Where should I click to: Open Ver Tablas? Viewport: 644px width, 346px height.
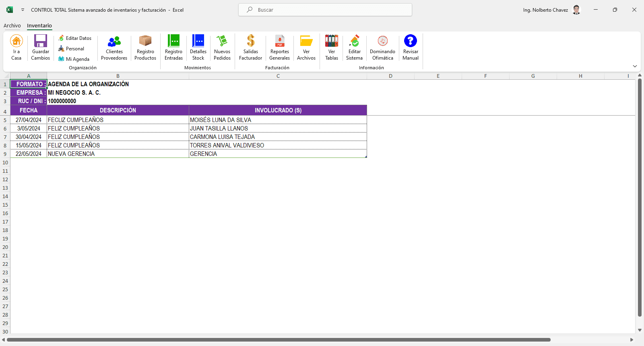coord(332,47)
